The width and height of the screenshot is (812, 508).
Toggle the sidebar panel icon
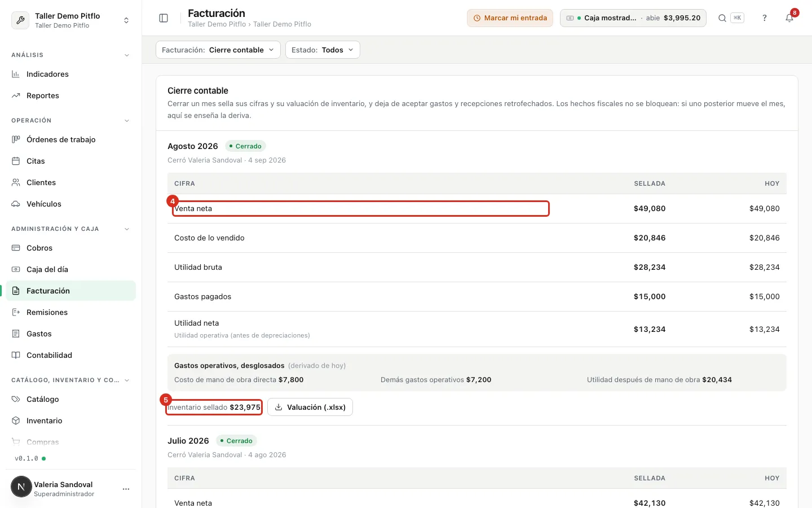pyautogui.click(x=164, y=18)
